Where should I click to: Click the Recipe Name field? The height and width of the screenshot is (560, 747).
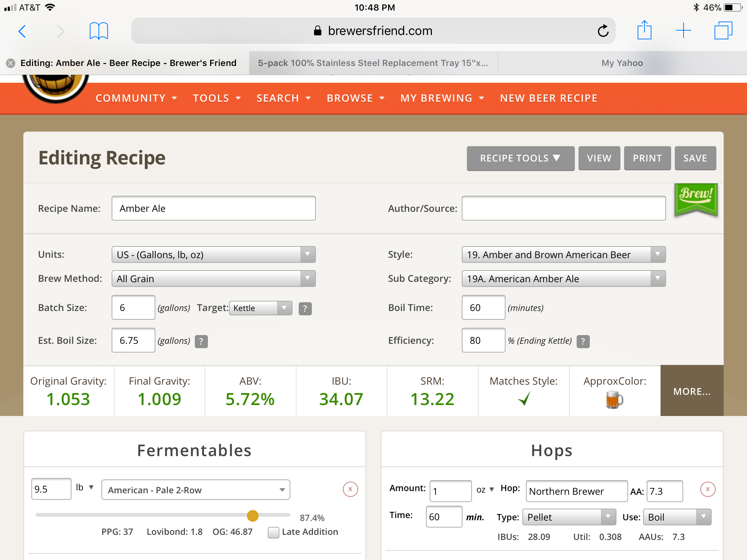(x=213, y=208)
